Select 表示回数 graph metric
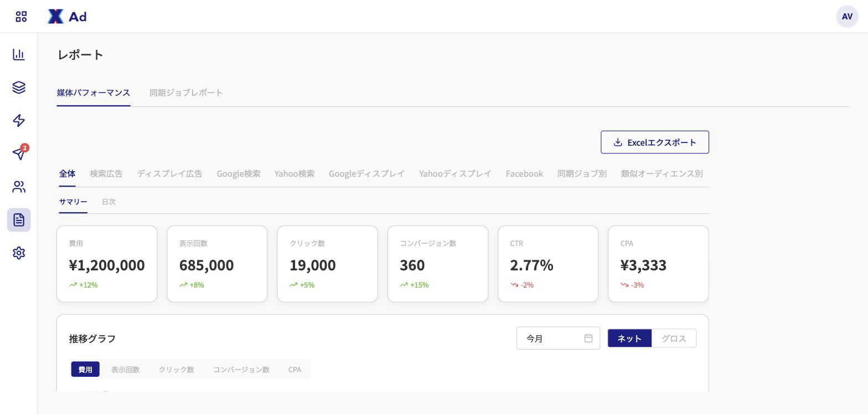Viewport: 868px width, 415px height. click(126, 370)
